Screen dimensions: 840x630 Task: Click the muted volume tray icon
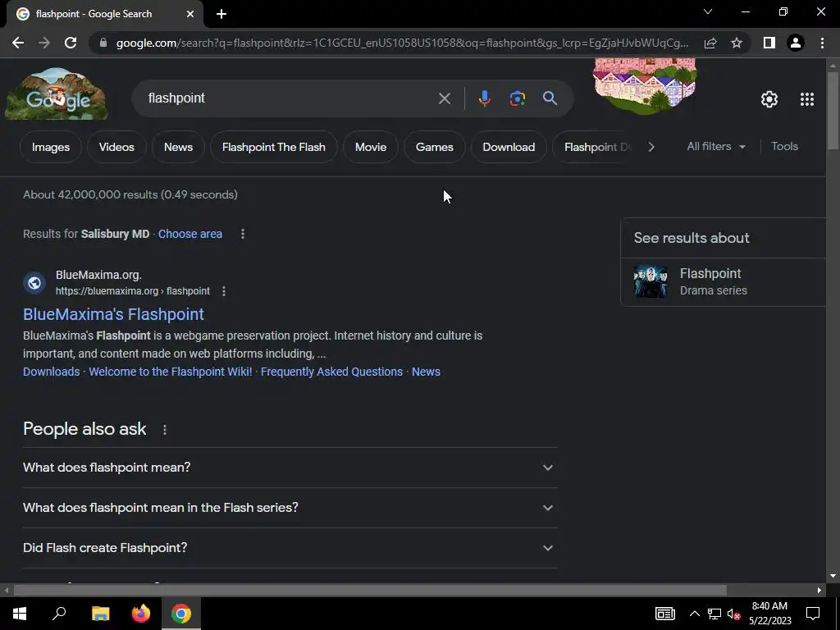[x=734, y=614]
